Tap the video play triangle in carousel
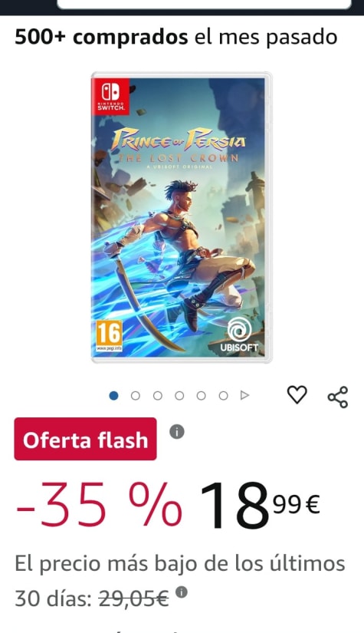 click(x=244, y=395)
